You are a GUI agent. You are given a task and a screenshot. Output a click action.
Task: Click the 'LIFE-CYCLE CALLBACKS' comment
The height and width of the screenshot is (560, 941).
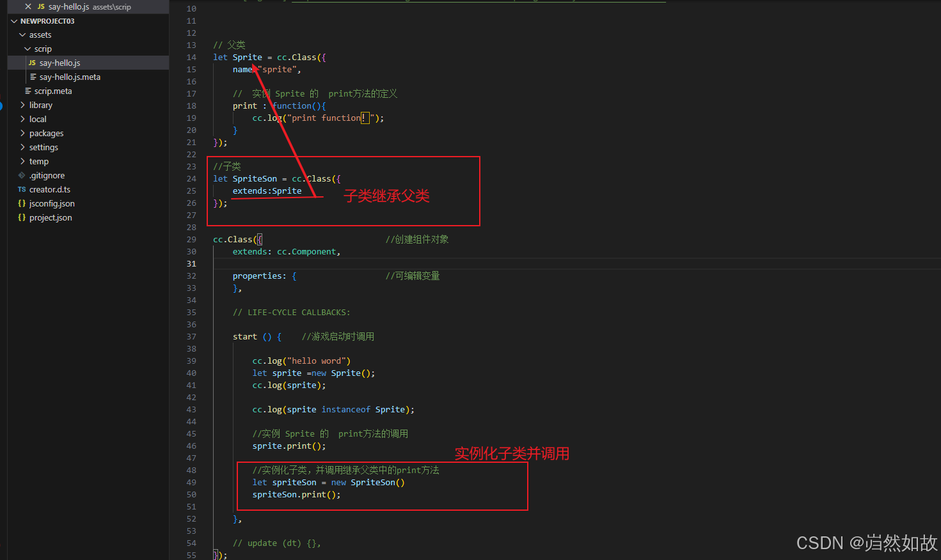pyautogui.click(x=291, y=313)
